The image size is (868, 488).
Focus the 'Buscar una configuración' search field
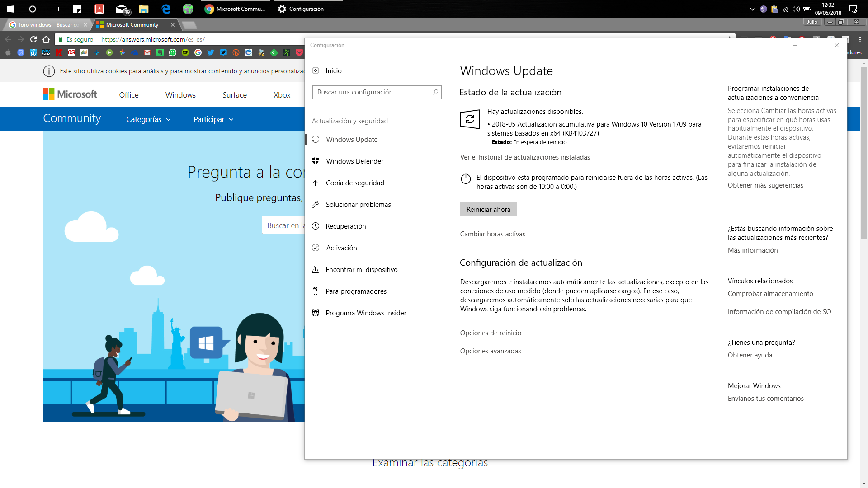[x=377, y=92]
